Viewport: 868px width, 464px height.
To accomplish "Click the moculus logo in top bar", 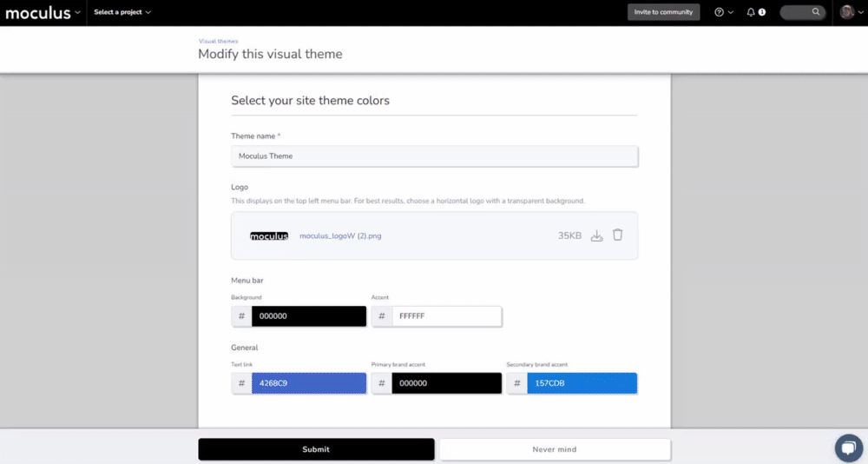I will click(38, 12).
